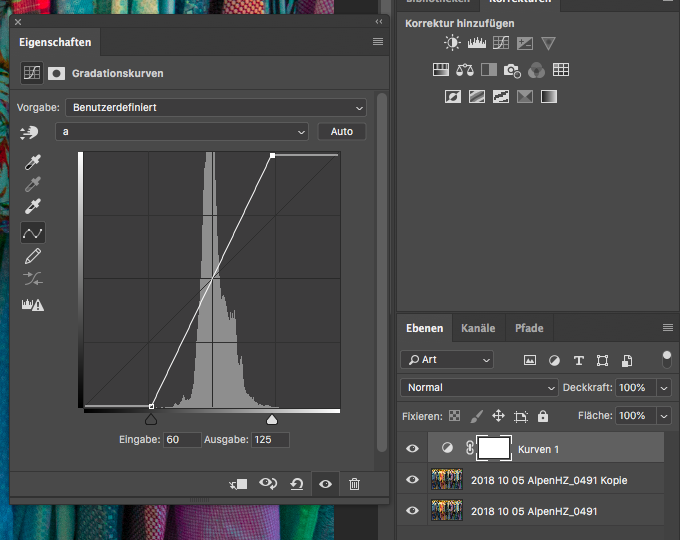Select the Eigenschaften tab

click(x=55, y=42)
